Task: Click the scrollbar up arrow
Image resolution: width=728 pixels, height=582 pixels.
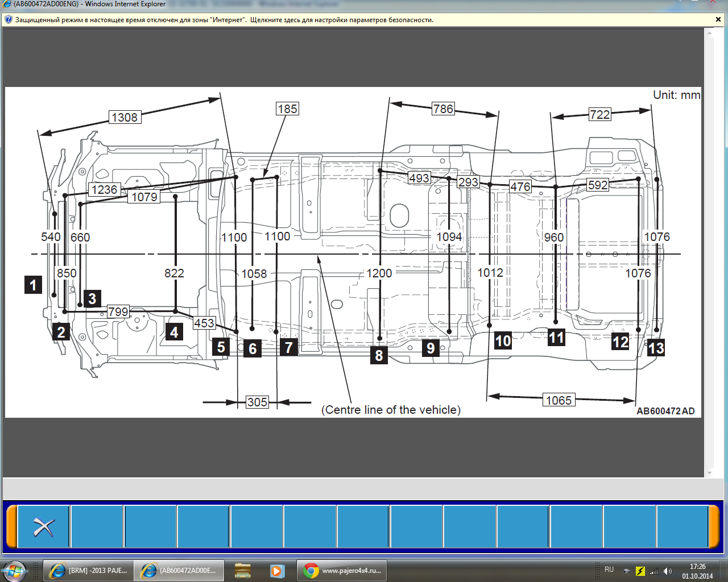Action: pos(709,33)
